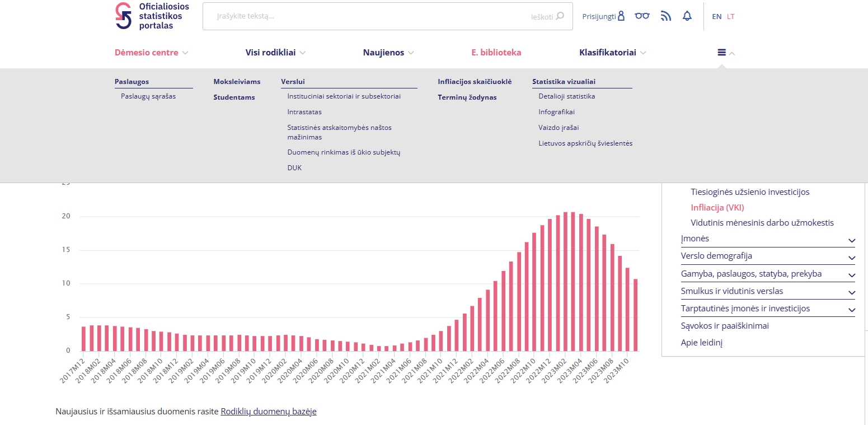868x425 pixels.
Task: Click the search magnifier icon
Action: pos(560,16)
